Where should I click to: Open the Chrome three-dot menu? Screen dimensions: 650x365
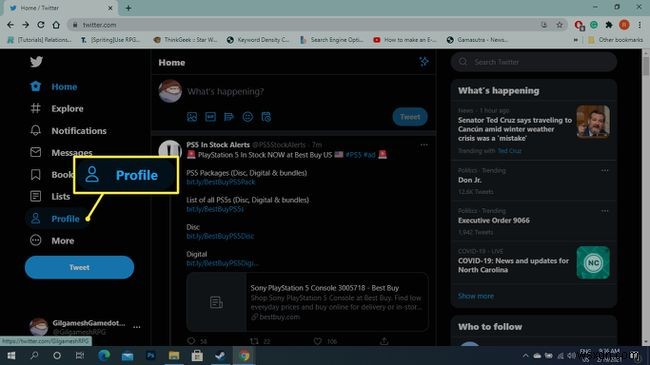(x=640, y=25)
